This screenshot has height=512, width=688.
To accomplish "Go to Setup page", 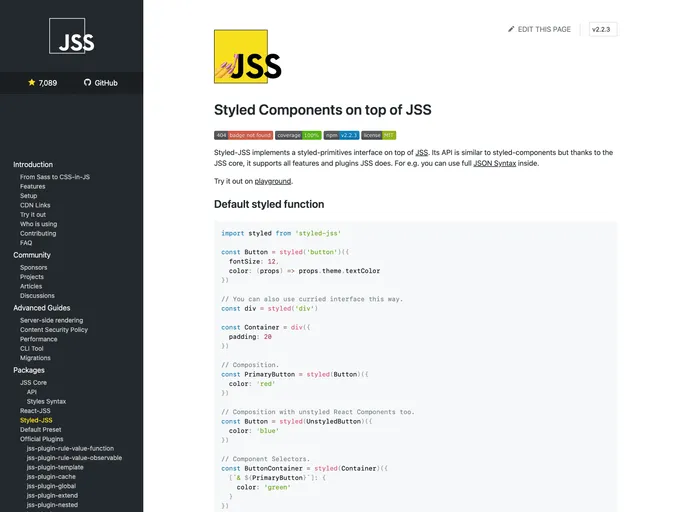I will click(29, 196).
